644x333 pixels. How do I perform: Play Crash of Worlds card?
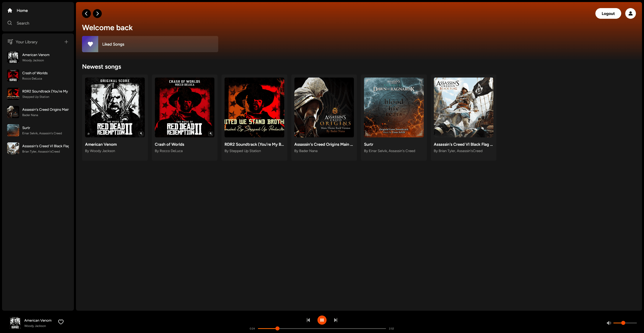click(x=185, y=117)
